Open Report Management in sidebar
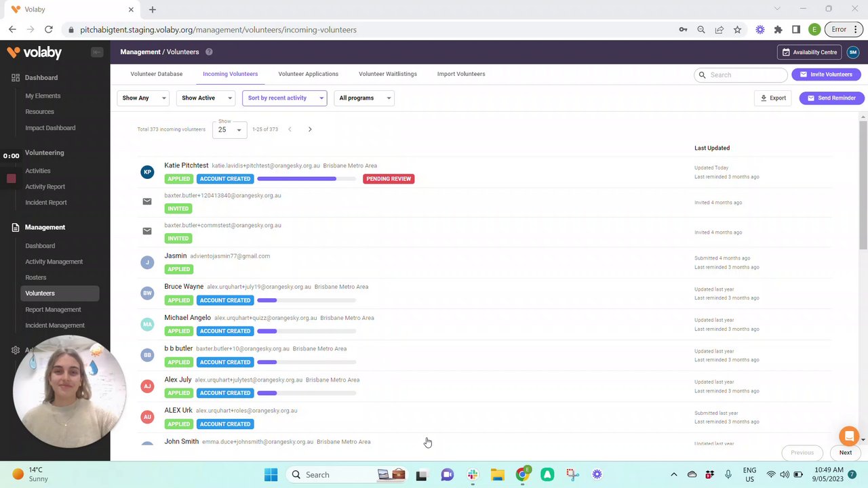868x488 pixels. click(53, 310)
